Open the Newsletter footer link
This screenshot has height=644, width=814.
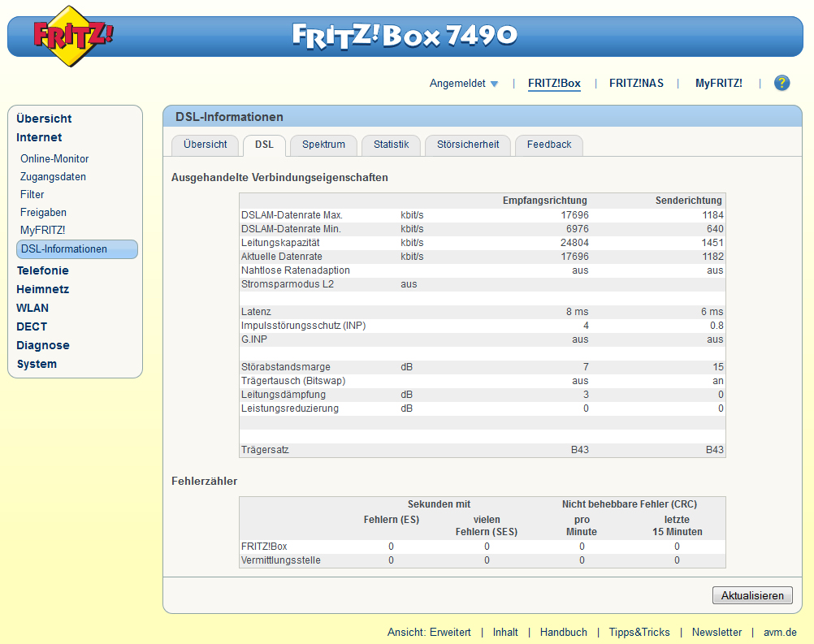(717, 632)
